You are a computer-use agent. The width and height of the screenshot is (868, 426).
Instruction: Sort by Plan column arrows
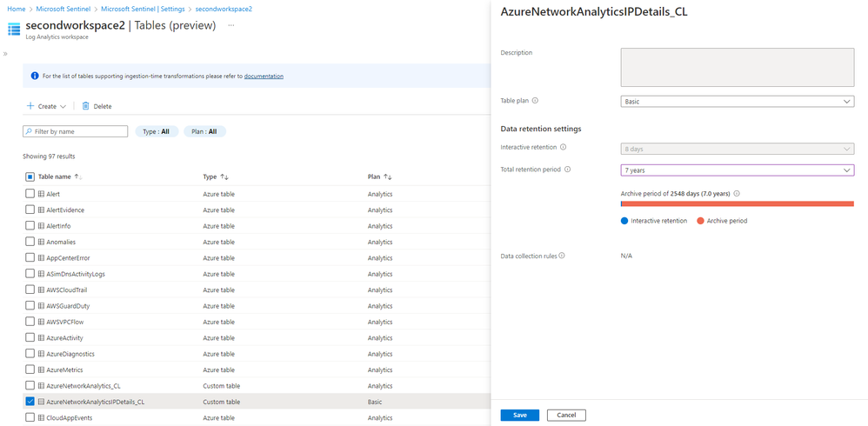tap(388, 177)
